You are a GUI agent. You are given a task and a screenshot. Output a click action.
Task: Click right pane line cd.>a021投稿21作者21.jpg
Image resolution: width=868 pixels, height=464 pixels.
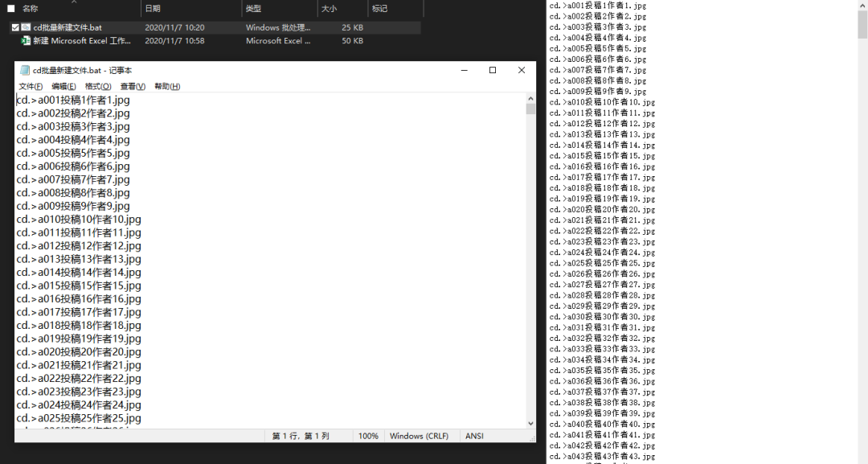(x=602, y=220)
